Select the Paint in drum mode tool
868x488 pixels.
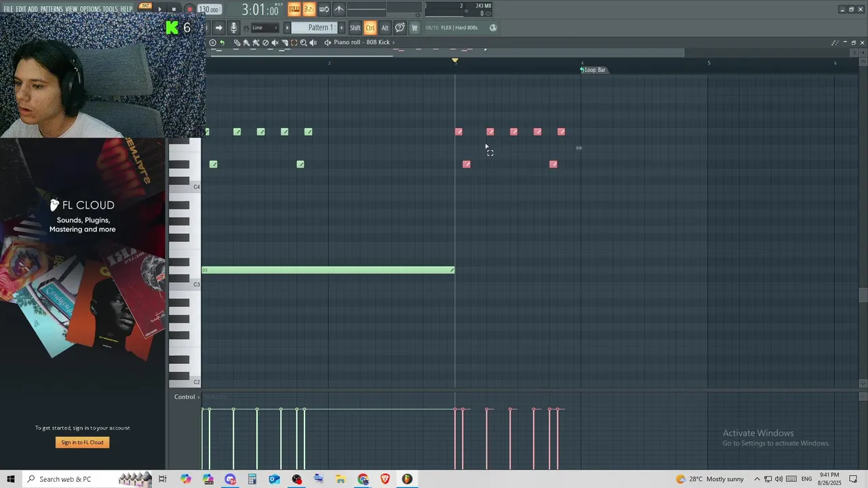256,43
